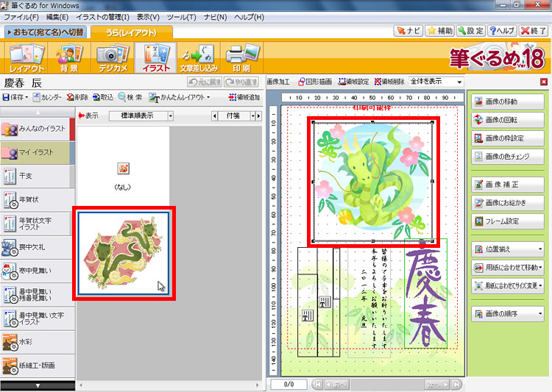
Task: Open the 印刷 print tool
Action: [x=242, y=57]
